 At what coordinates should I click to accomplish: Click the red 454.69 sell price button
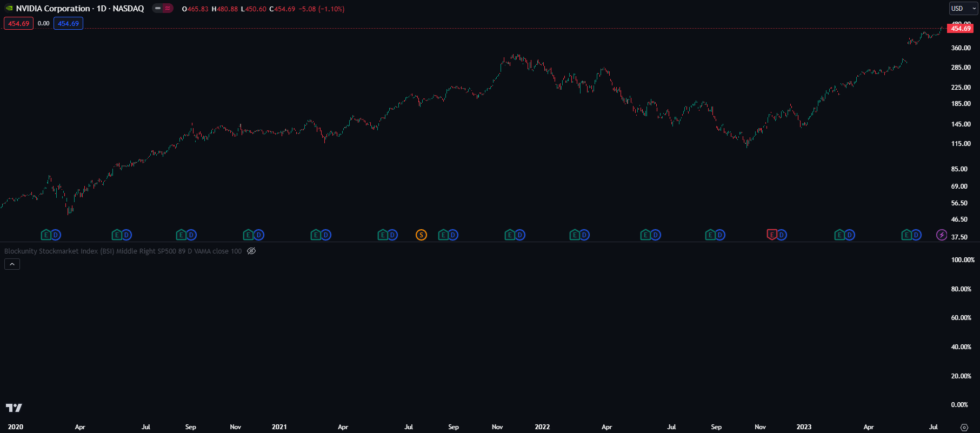point(18,24)
